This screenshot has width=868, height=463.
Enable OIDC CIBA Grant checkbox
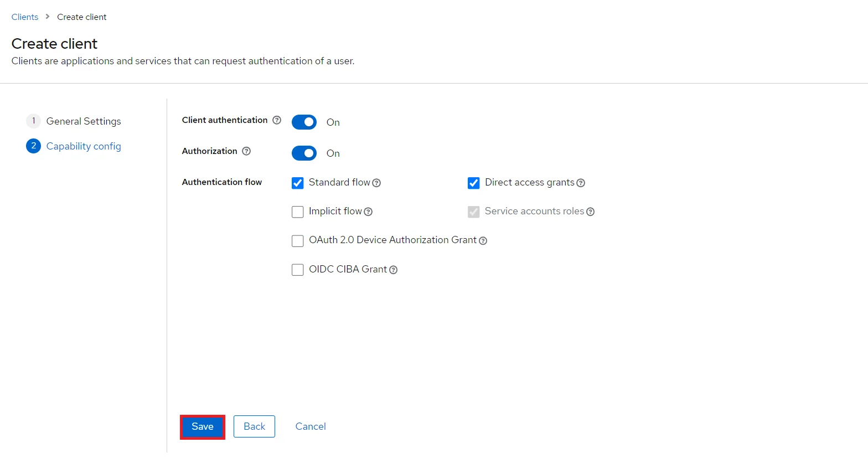click(298, 270)
